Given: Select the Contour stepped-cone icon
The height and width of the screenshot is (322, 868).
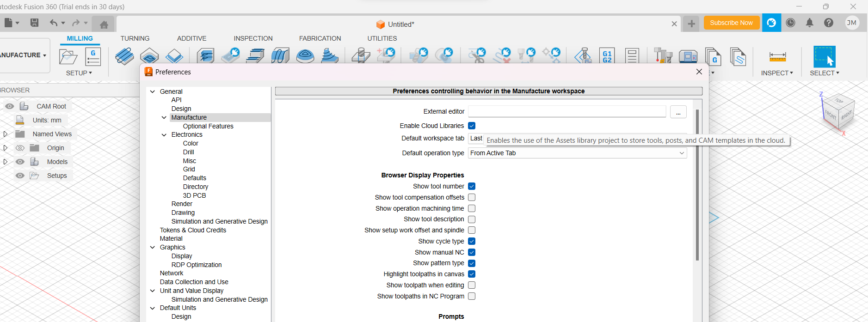Looking at the screenshot, I should [330, 56].
